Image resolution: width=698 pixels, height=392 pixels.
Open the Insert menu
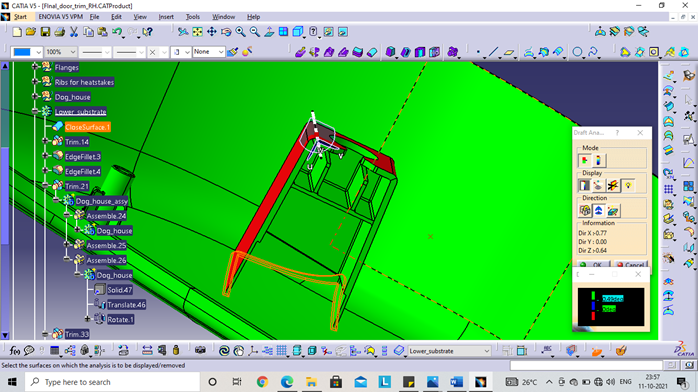(x=166, y=17)
